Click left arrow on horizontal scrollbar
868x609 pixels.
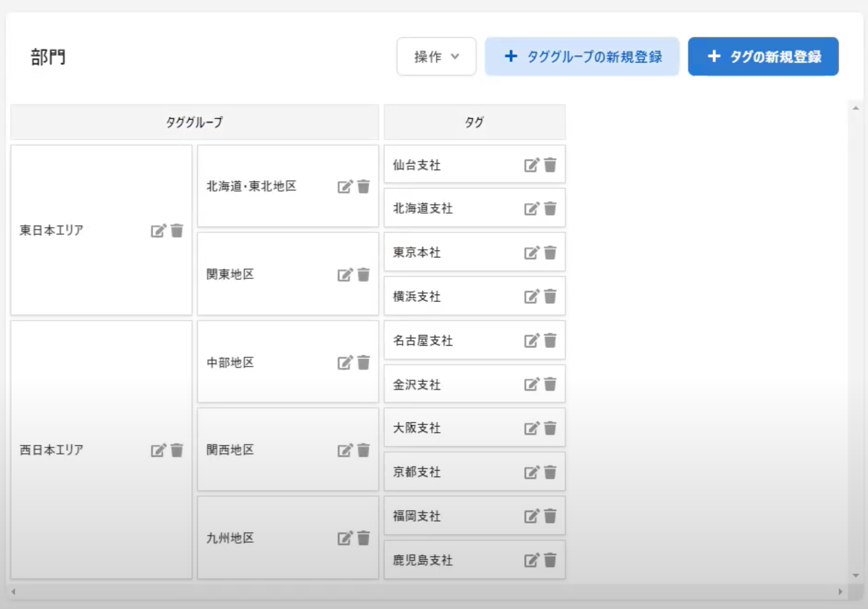[x=13, y=592]
